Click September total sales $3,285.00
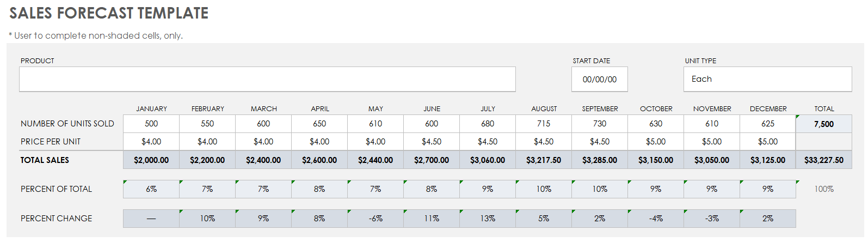Image resolution: width=868 pixels, height=242 pixels. click(600, 160)
